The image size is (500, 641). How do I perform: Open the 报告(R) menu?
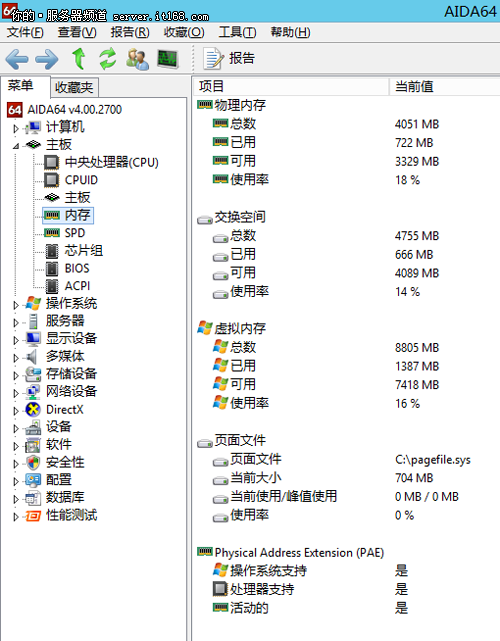tap(130, 32)
